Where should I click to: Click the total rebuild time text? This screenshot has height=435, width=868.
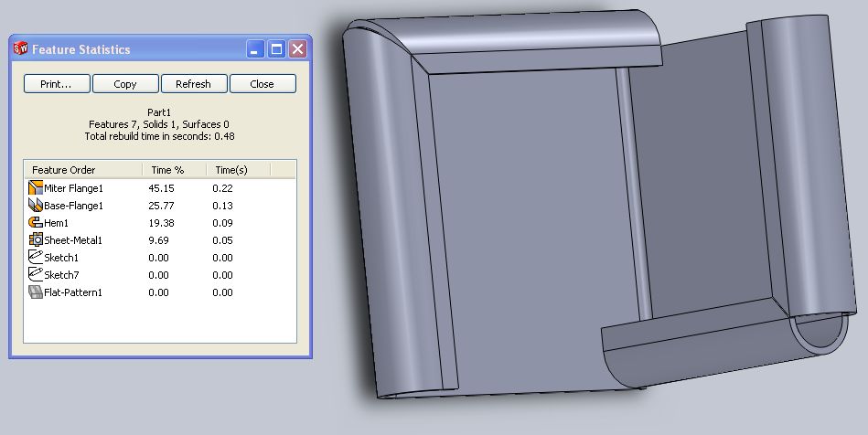pyautogui.click(x=159, y=136)
